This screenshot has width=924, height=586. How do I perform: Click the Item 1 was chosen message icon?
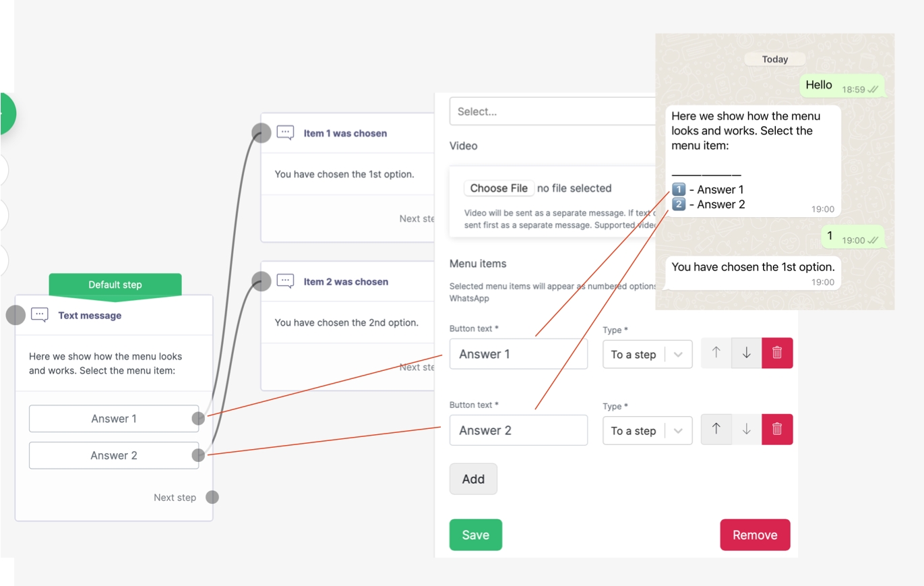(x=286, y=133)
